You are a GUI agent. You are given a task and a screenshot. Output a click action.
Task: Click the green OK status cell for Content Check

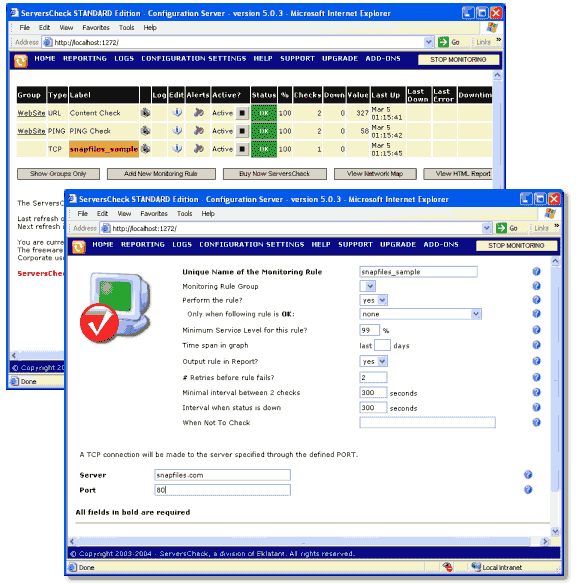(x=264, y=113)
